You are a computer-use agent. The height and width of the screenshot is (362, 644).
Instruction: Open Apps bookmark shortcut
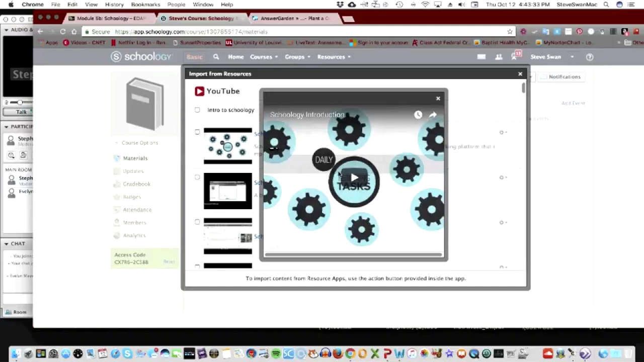(49, 43)
